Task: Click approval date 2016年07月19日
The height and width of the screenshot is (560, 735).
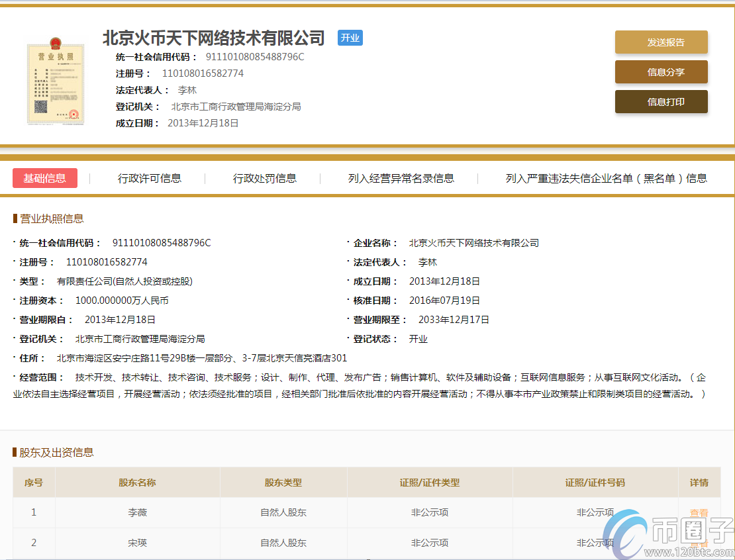Action: point(444,301)
